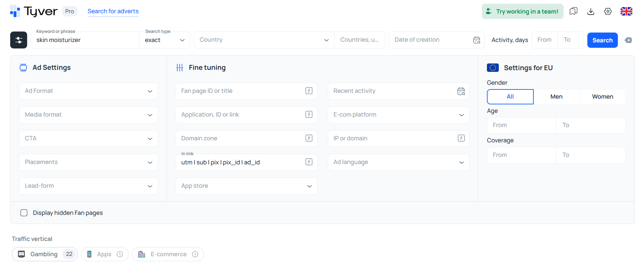Click the Tyver logo
The image size is (644, 264).
(x=34, y=11)
